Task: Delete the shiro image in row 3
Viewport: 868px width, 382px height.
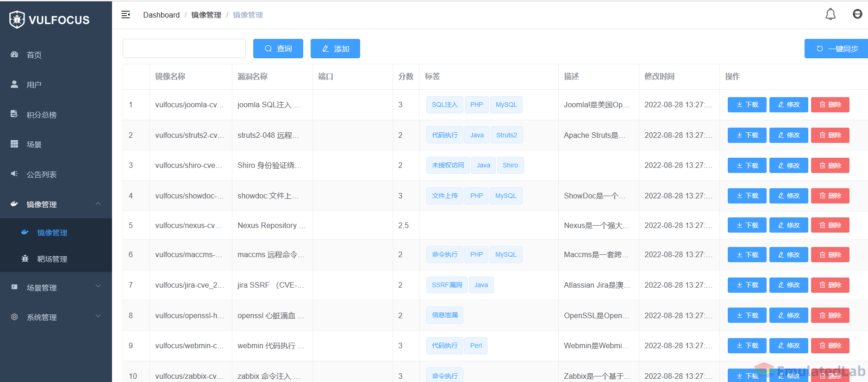Action: (x=830, y=166)
